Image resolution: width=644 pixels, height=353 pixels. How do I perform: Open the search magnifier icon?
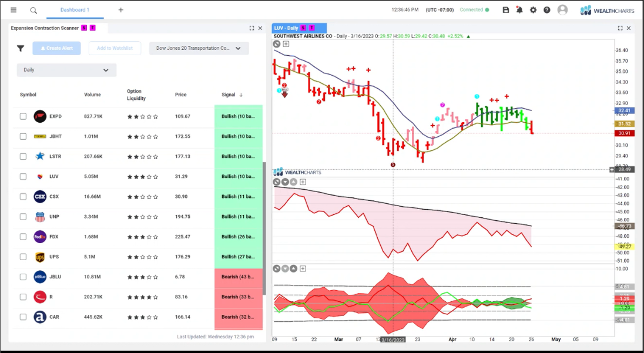click(x=33, y=10)
